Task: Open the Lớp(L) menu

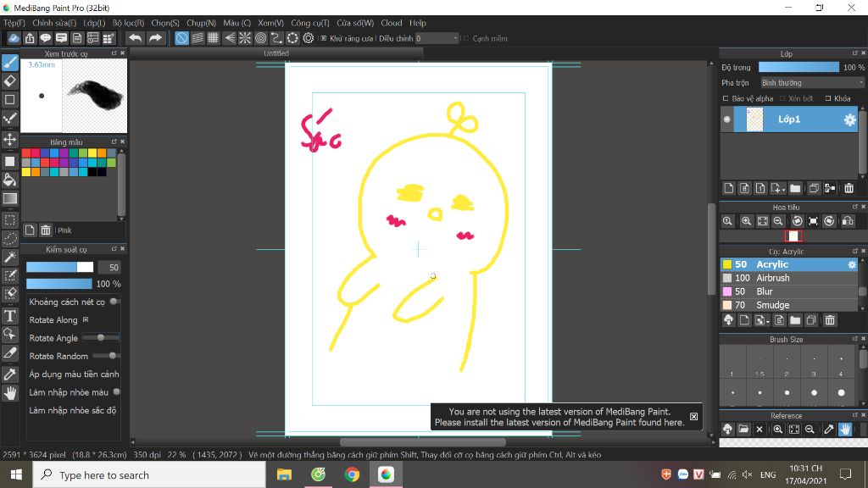Action: [94, 23]
